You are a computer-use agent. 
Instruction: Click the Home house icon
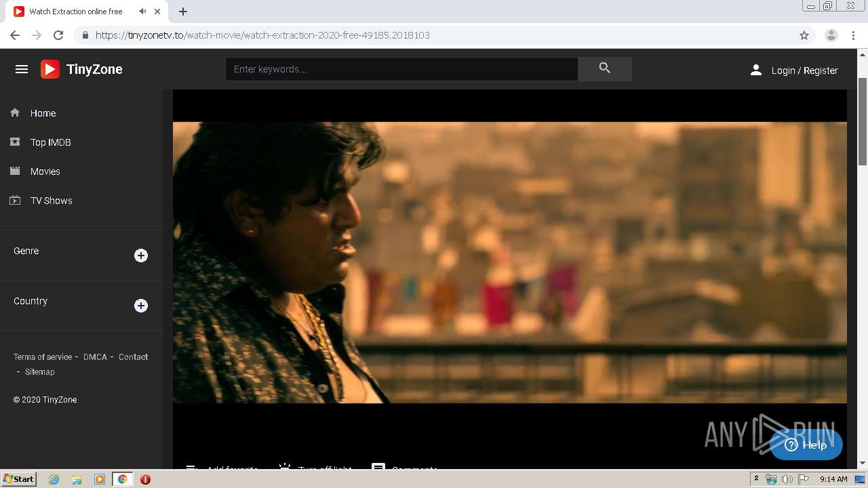point(15,113)
